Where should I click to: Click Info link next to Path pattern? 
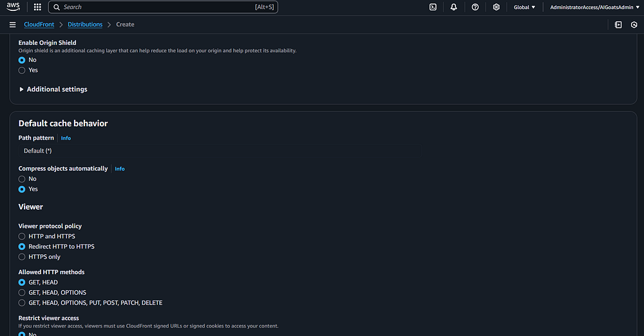click(x=66, y=138)
